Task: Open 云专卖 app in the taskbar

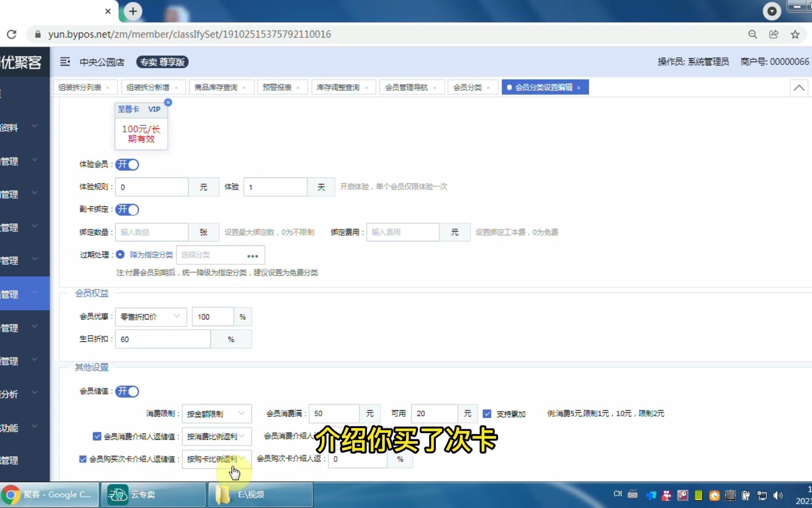Action: click(154, 495)
